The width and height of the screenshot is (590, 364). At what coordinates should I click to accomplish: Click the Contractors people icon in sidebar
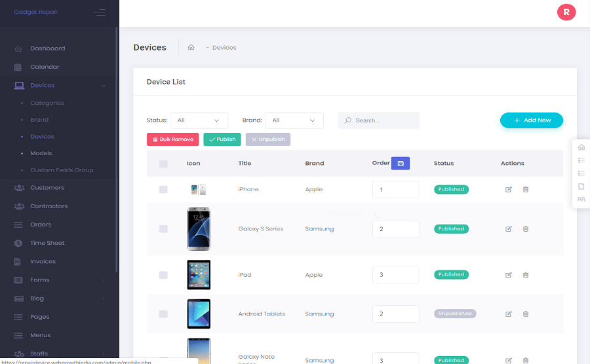[19, 206]
